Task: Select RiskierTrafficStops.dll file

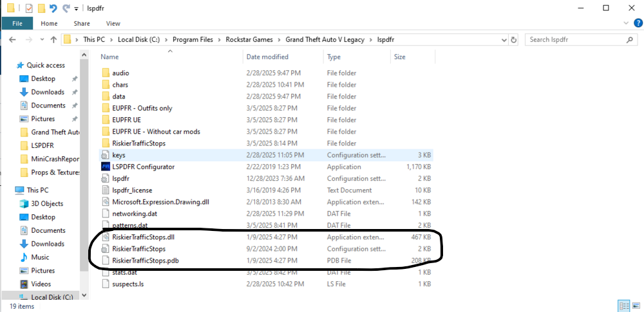Action: point(144,237)
